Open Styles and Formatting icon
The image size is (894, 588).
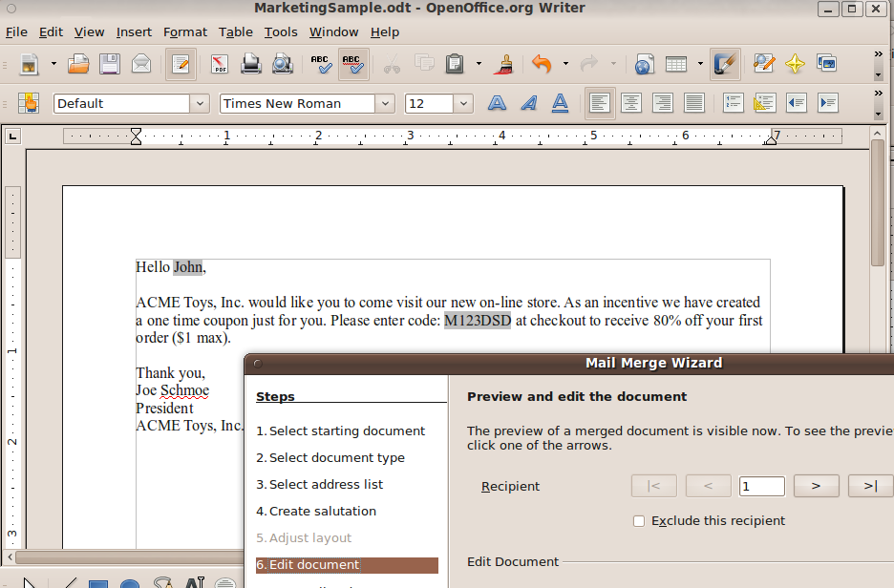[x=29, y=104]
